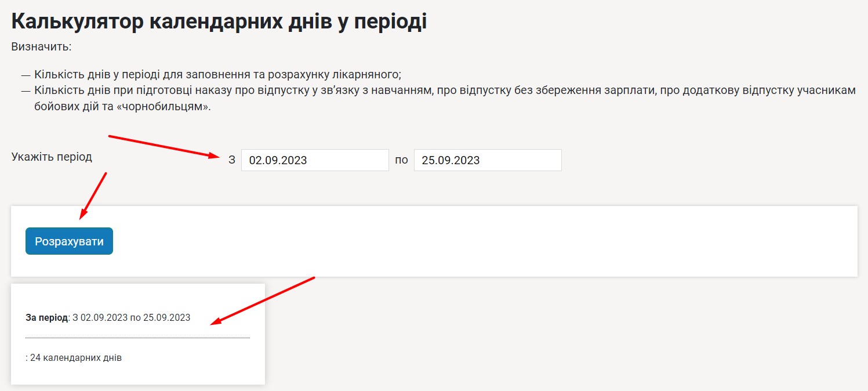Click the start date field showing 02.09.2023
The width and height of the screenshot is (868, 391).
click(314, 161)
